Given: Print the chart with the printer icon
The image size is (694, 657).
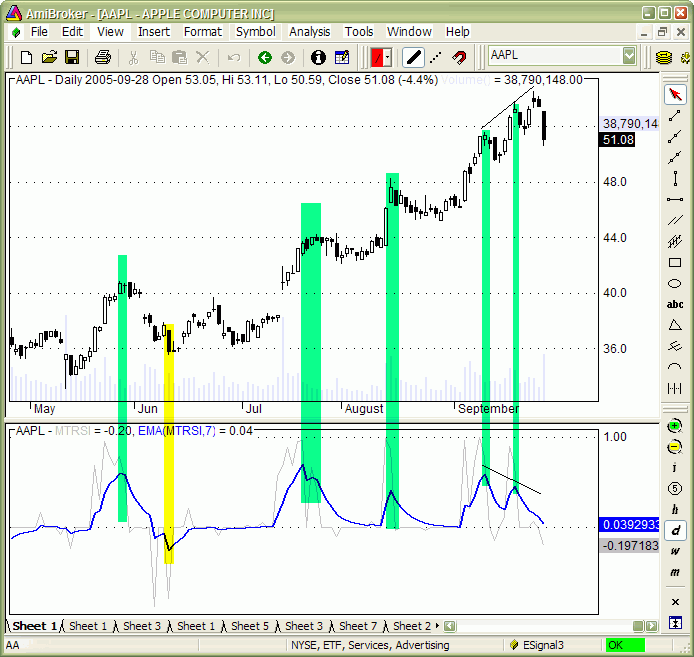Looking at the screenshot, I should [103, 58].
